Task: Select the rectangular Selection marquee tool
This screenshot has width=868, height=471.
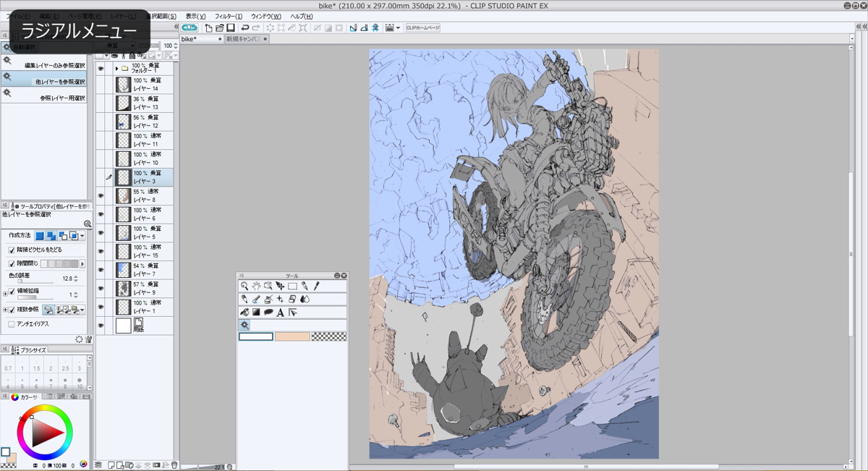Action: pyautogui.click(x=292, y=287)
